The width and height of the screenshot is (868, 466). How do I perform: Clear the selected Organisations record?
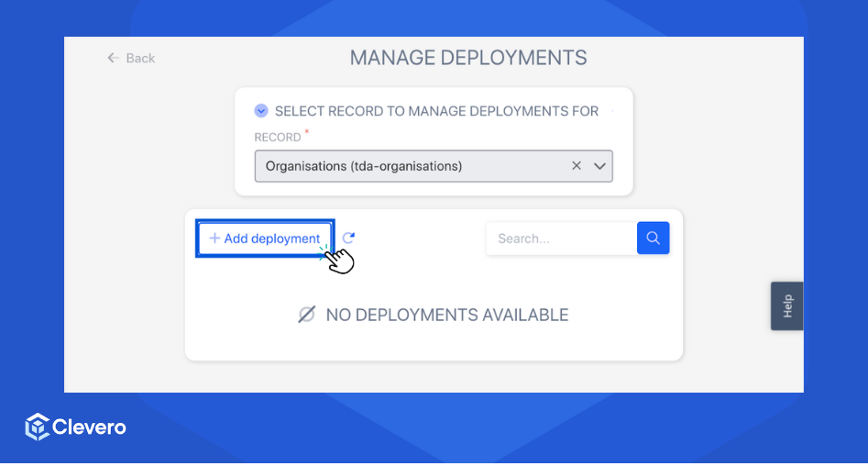tap(577, 166)
